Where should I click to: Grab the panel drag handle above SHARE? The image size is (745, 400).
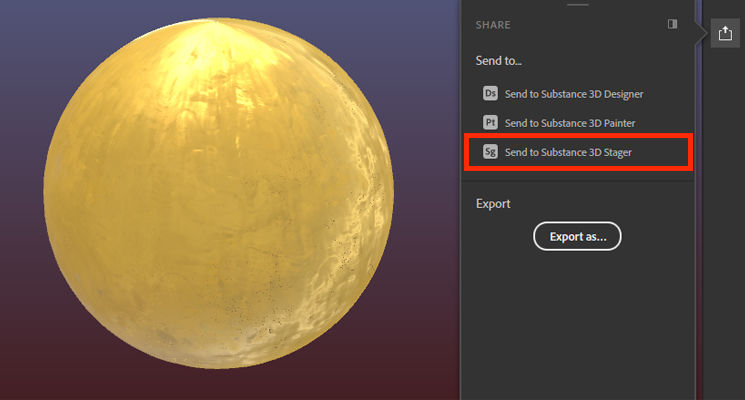[x=577, y=5]
